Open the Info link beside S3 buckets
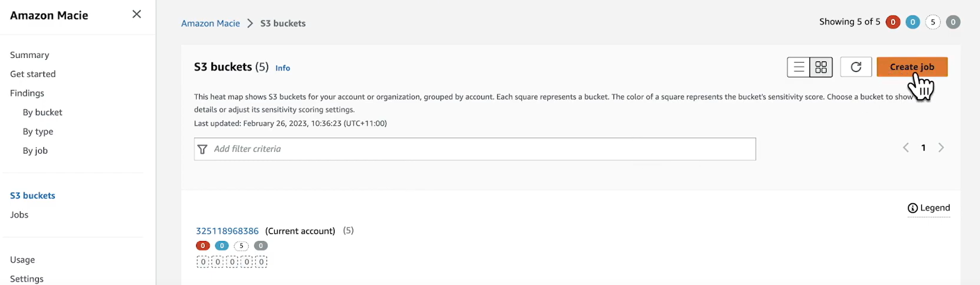Screen dimensions: 980x285 pyautogui.click(x=283, y=68)
